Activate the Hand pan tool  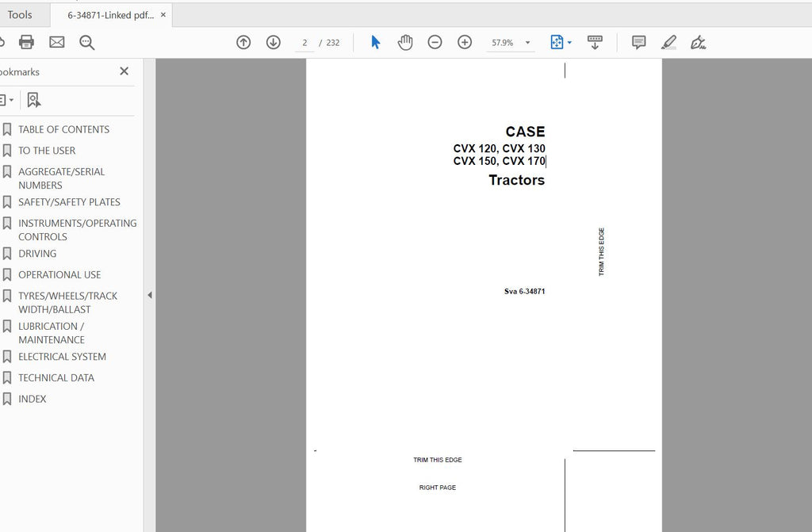[405, 43]
